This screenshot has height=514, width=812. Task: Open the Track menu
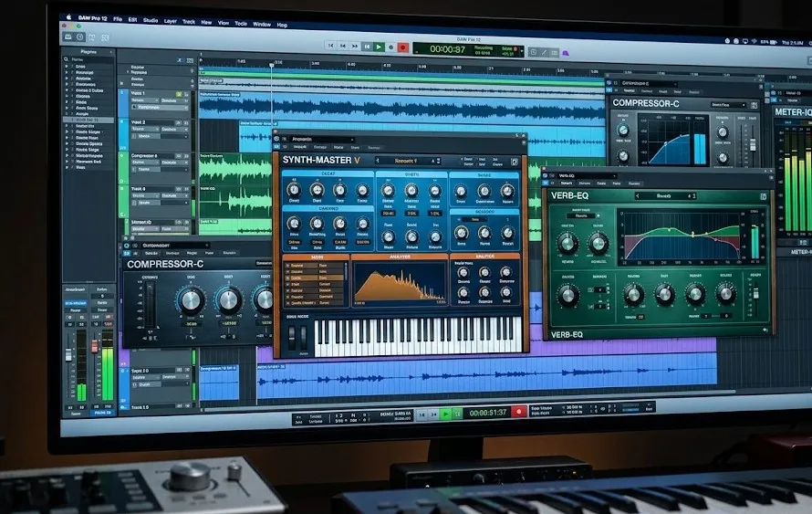click(x=189, y=21)
